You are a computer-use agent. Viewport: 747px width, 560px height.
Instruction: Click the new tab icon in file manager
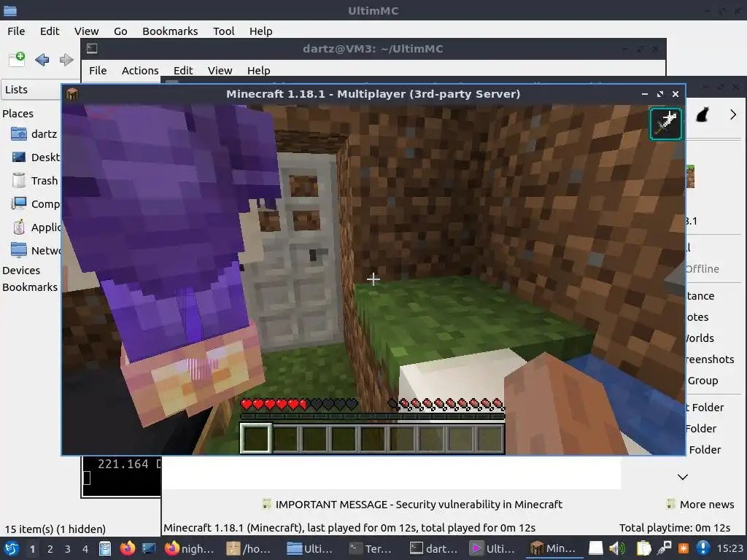pos(18,60)
